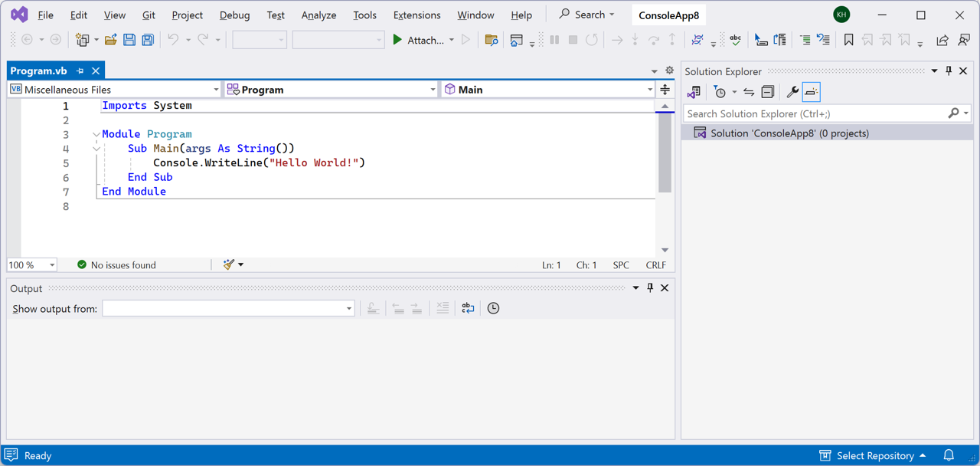Click the Comment out selected lines icon
The width and height of the screenshot is (980, 466).
[805, 40]
